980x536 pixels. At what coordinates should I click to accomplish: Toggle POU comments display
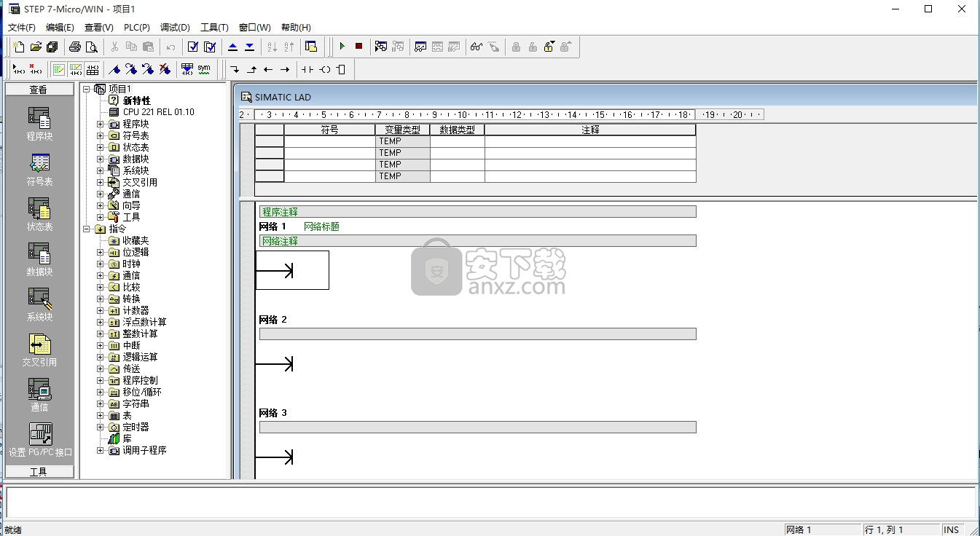[x=58, y=69]
